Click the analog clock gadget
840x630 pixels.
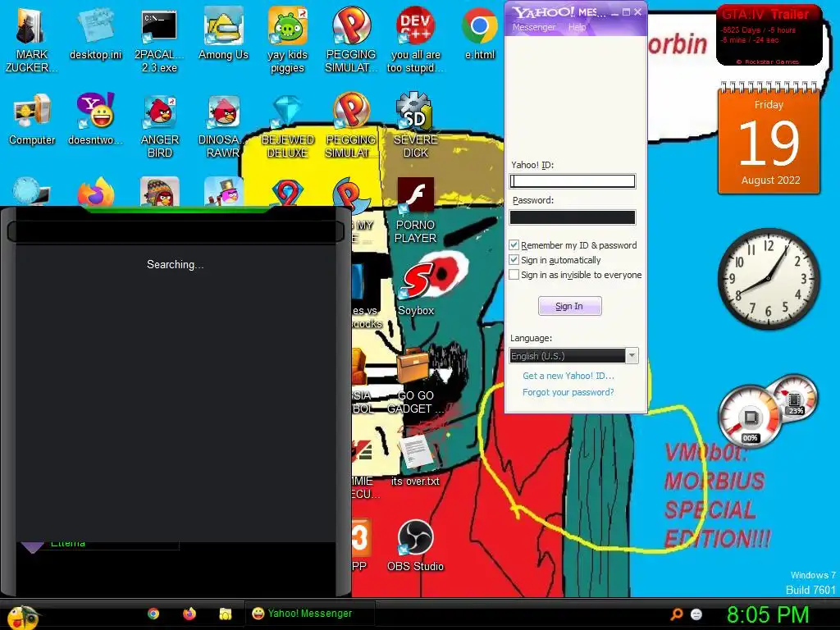[769, 279]
